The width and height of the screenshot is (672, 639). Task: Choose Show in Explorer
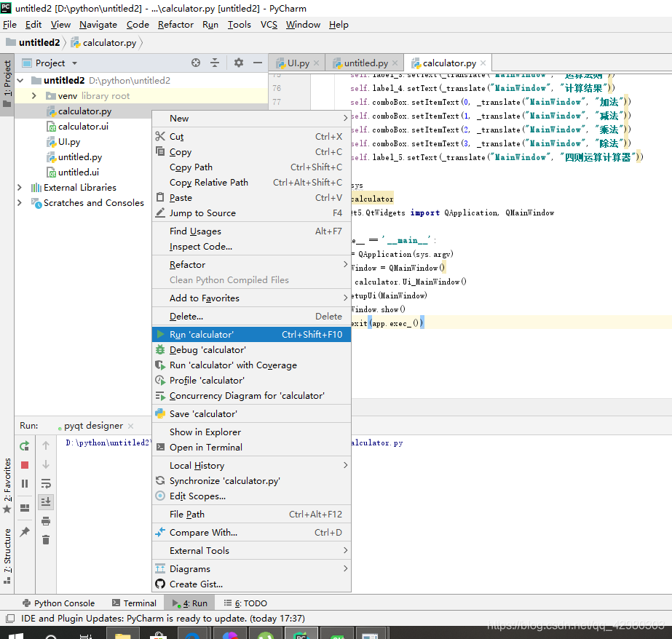pos(252,432)
